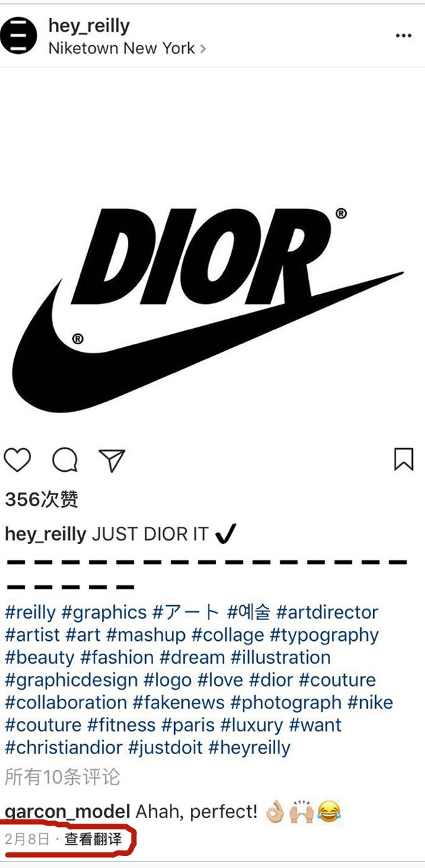This screenshot has height=868, width=425.
Task: Save post with the bookmark icon
Action: [x=403, y=460]
